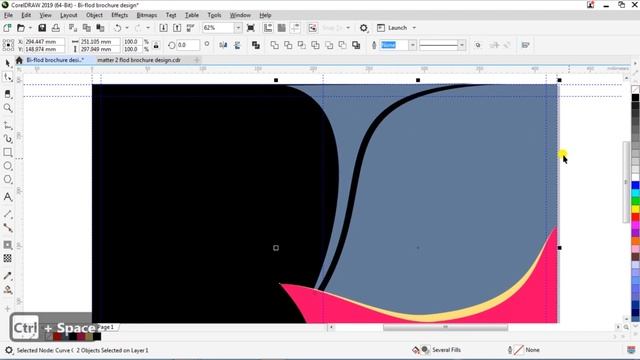Image resolution: width=640 pixels, height=360 pixels.
Task: Click the Intersect shaping button
Action: point(302,45)
